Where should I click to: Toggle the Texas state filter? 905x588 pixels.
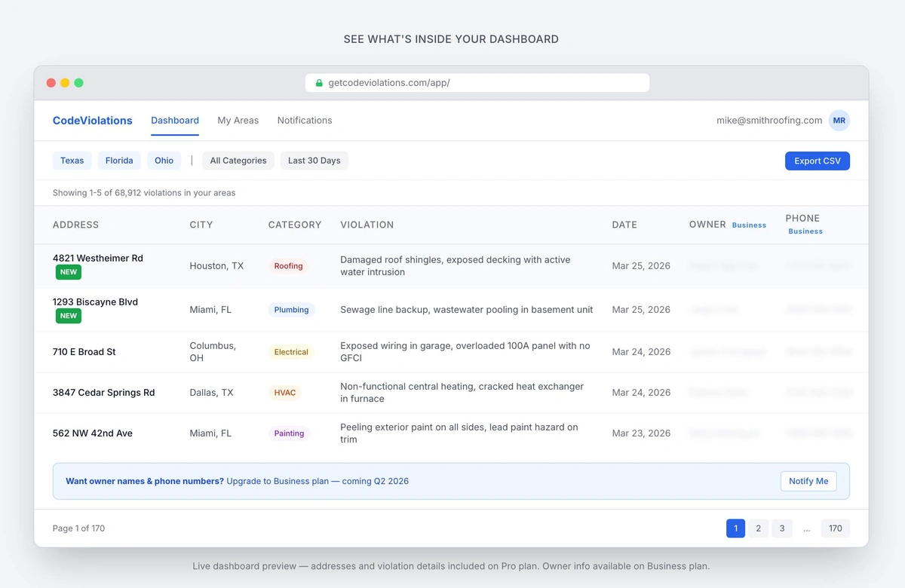click(x=72, y=160)
